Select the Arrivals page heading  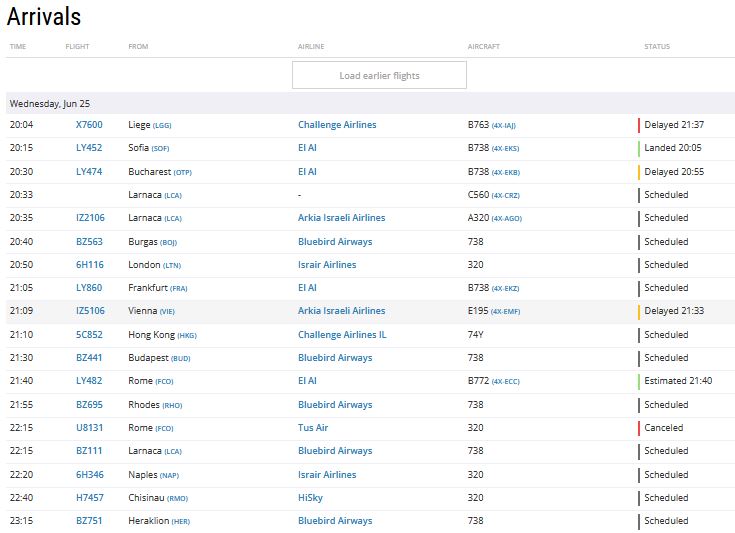tap(44, 16)
